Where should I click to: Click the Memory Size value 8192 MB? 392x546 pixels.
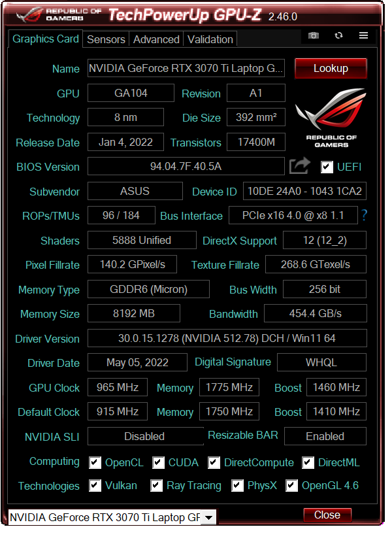[x=134, y=313]
